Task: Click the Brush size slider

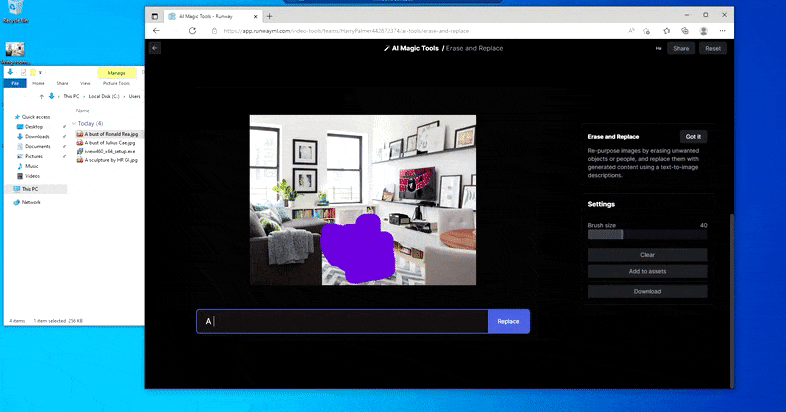Action: tap(647, 234)
